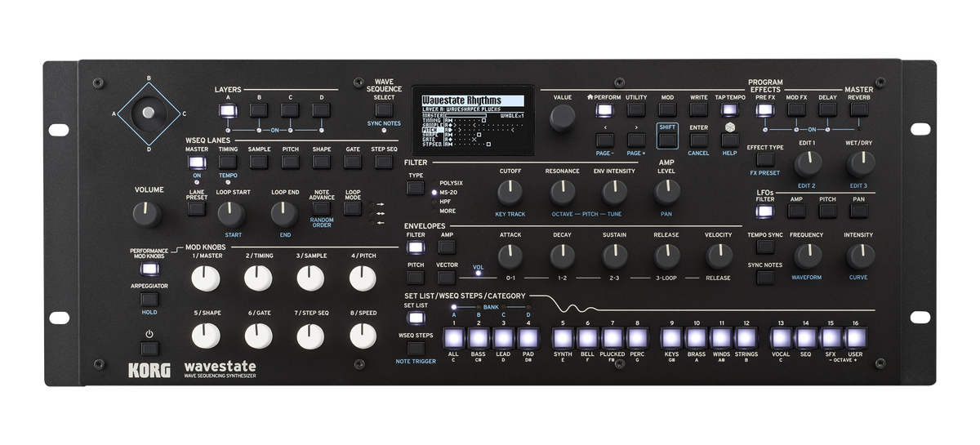Viewport: 980px width, 445px height.
Task: Select the envelope VECTOR button
Action: tap(447, 278)
